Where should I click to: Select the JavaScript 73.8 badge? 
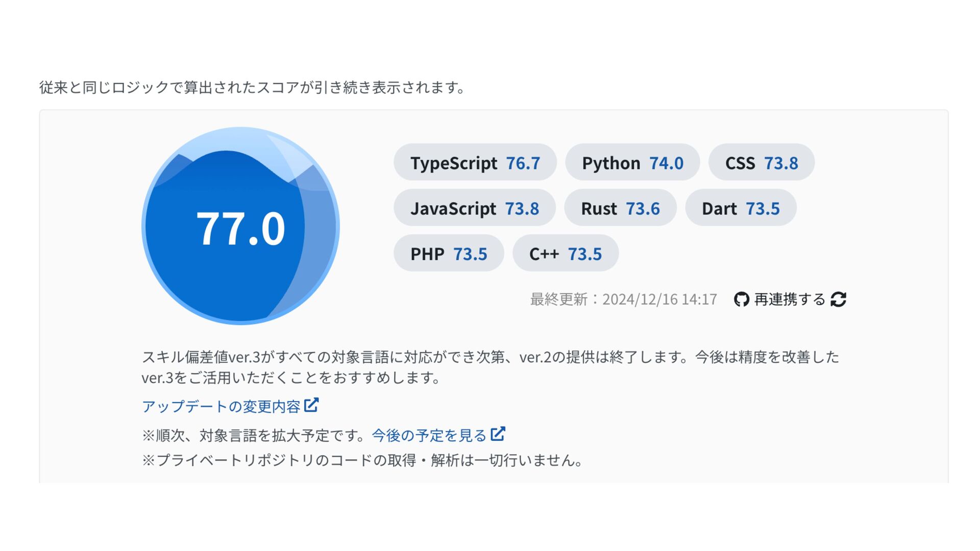[474, 208]
